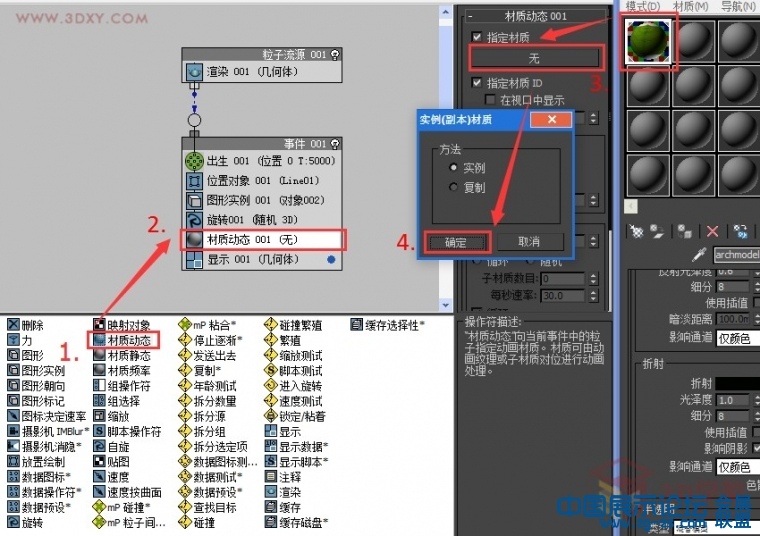Click blue display color dot on 显示 001
The image size is (760, 536).
pyautogui.click(x=331, y=260)
